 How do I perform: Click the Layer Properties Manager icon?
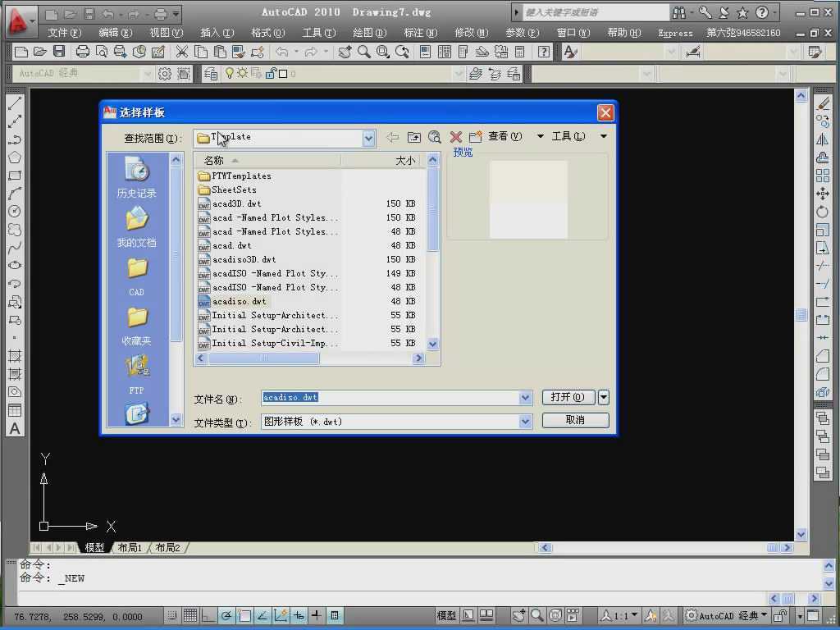[211, 73]
